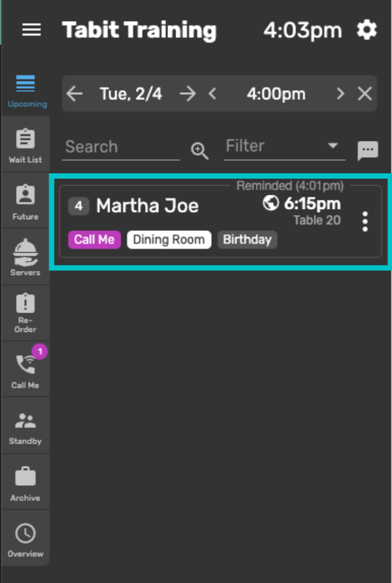Click the party size 4 badge
Image resolution: width=392 pixels, height=583 pixels.
[x=78, y=206]
